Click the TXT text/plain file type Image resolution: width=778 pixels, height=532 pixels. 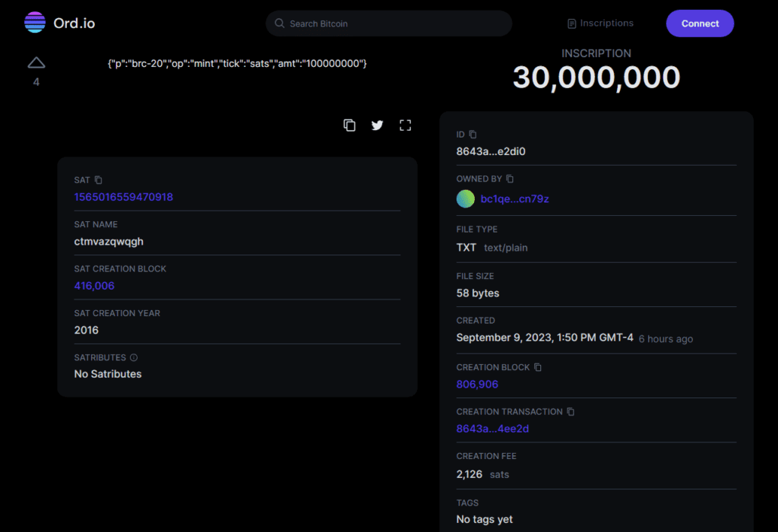[492, 248]
